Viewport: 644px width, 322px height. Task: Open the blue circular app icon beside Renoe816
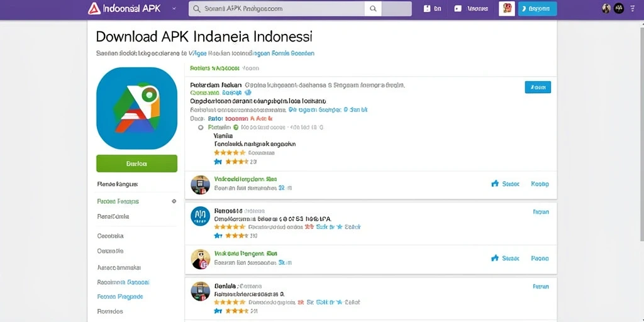[x=201, y=216]
